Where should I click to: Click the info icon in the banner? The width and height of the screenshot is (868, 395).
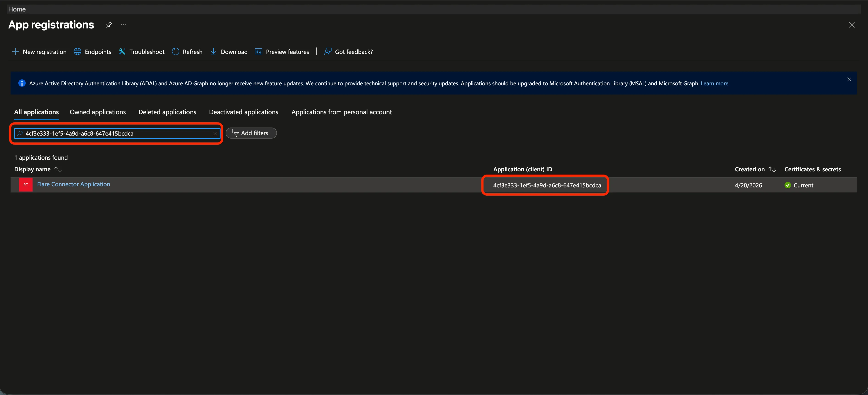22,83
